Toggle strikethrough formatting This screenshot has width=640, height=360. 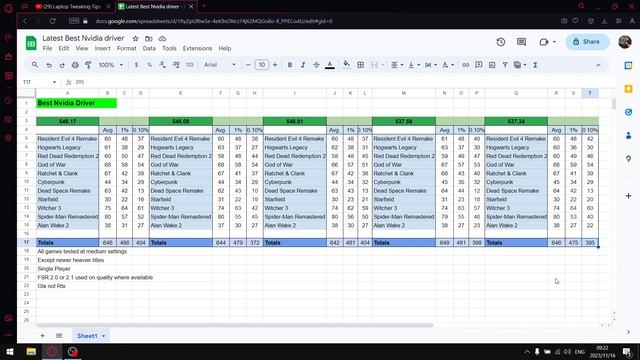click(x=316, y=65)
